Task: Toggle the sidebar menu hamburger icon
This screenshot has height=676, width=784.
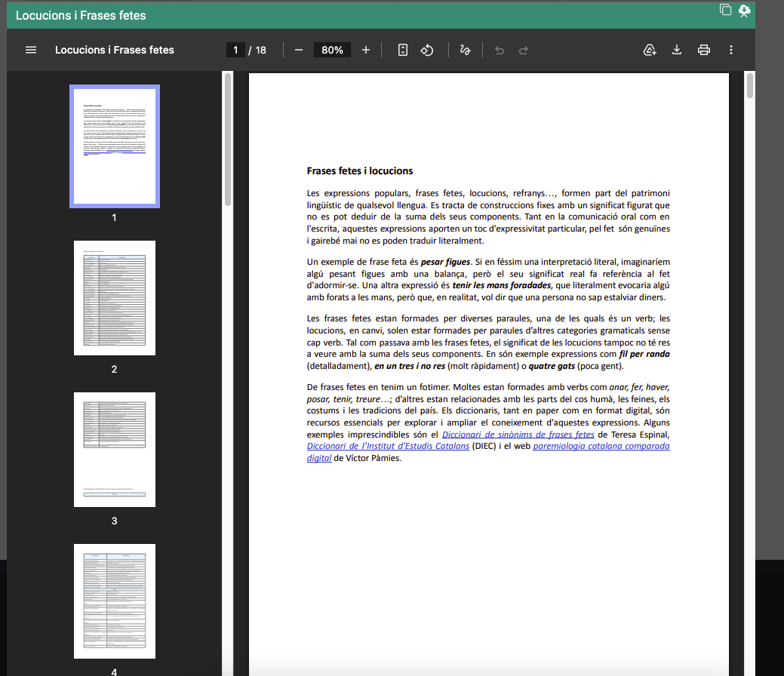Action: tap(31, 50)
